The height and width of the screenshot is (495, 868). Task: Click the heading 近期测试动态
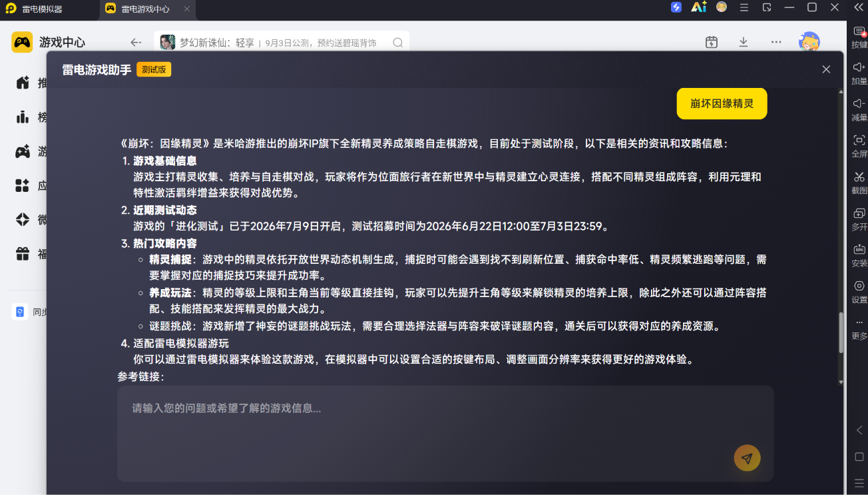click(x=165, y=210)
